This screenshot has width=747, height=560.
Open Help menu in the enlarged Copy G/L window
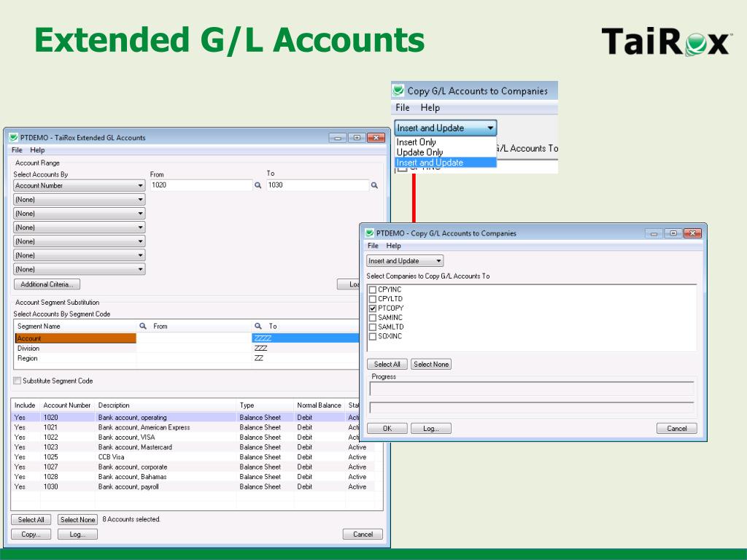[430, 108]
